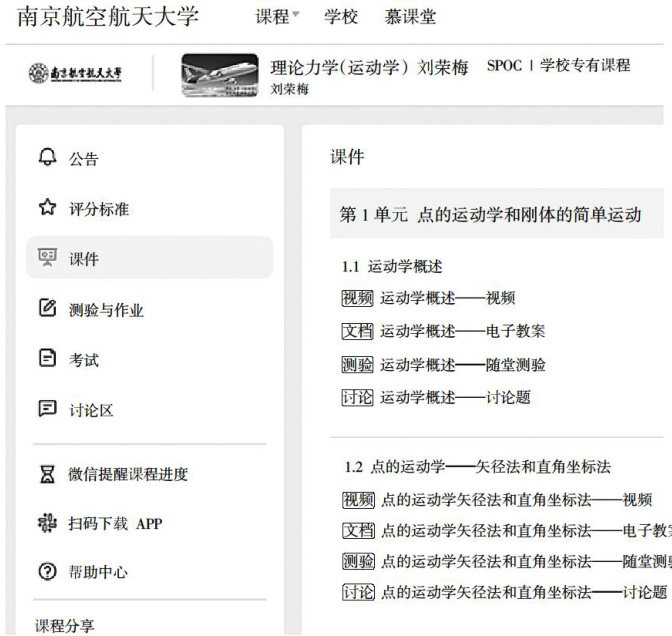Click the 南京航空航天大学 university logo
672x636 pixels.
(75, 74)
